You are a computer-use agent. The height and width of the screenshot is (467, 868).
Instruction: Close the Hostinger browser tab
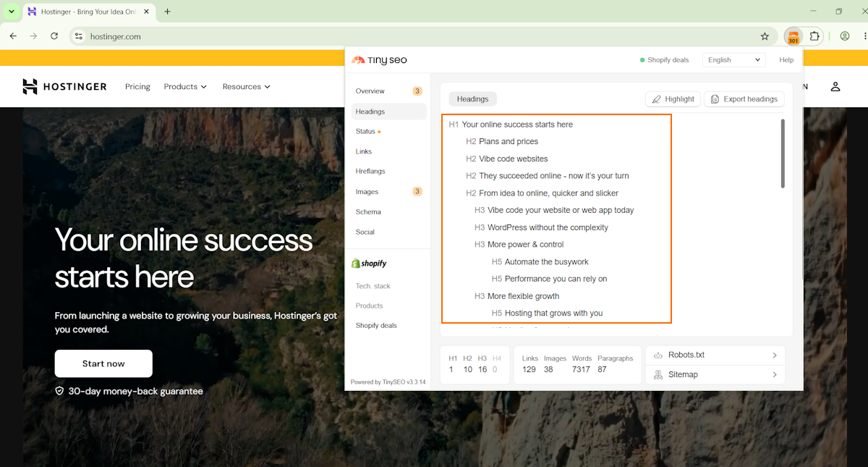148,12
